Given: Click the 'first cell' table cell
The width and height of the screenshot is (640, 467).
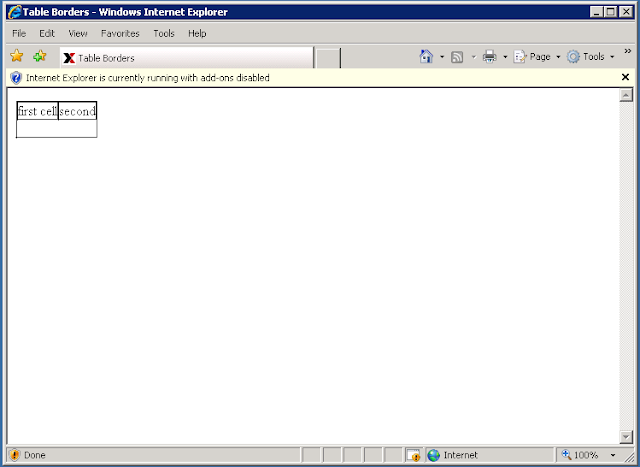Looking at the screenshot, I should [x=38, y=111].
